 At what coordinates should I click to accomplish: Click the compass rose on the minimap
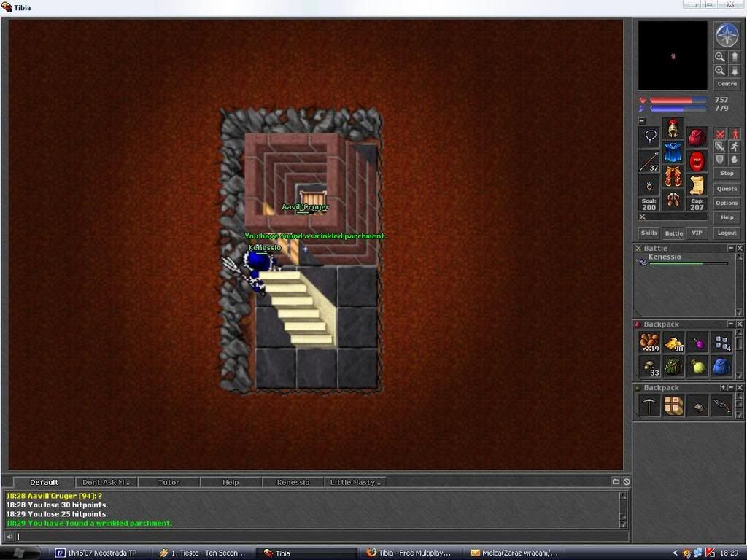point(727,35)
